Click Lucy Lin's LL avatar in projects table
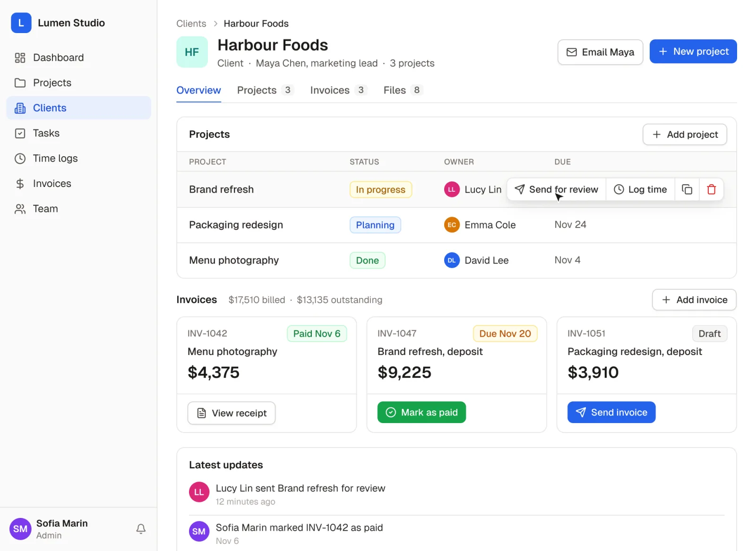756x551 pixels. [x=452, y=189]
